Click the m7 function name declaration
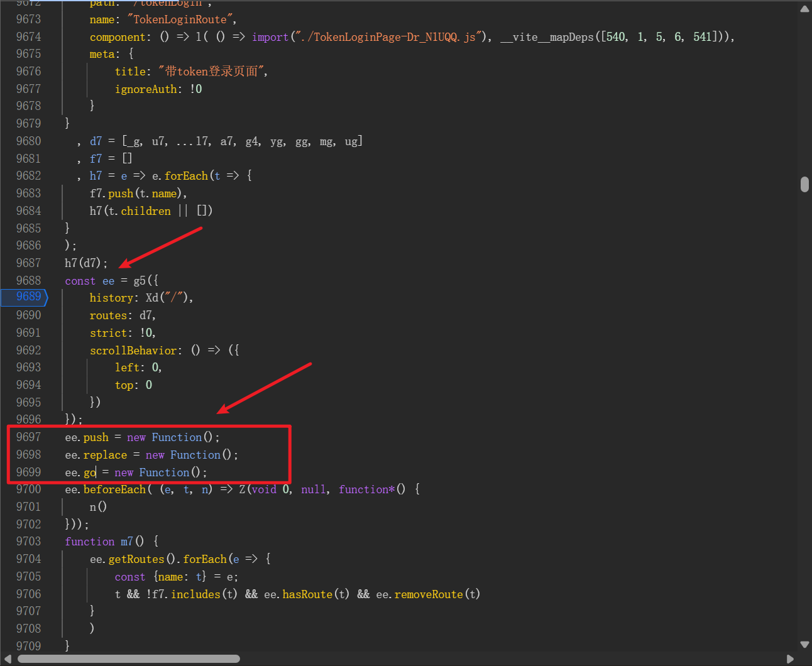This screenshot has width=812, height=666. point(126,542)
